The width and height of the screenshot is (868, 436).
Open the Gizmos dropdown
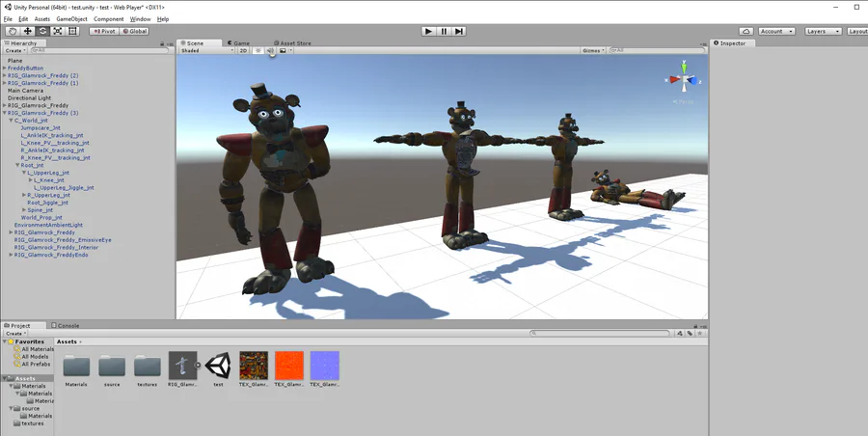click(x=593, y=50)
